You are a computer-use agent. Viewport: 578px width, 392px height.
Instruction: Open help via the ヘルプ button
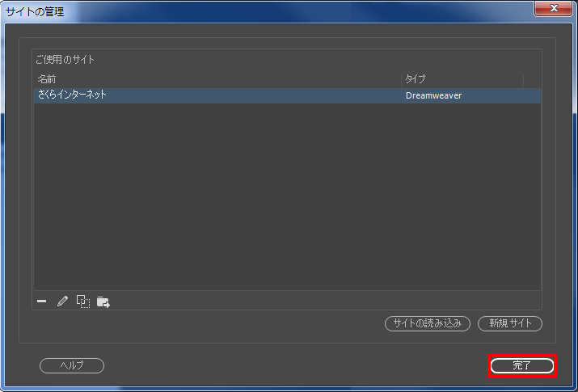tap(72, 365)
